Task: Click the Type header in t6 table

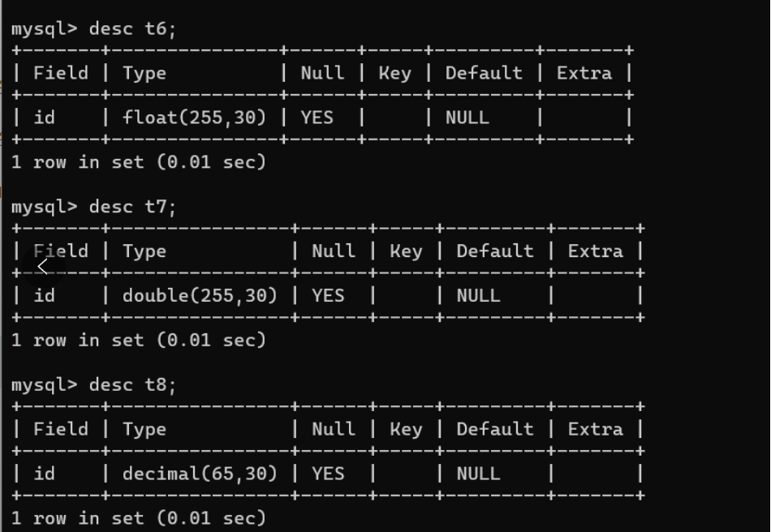Action: point(144,73)
